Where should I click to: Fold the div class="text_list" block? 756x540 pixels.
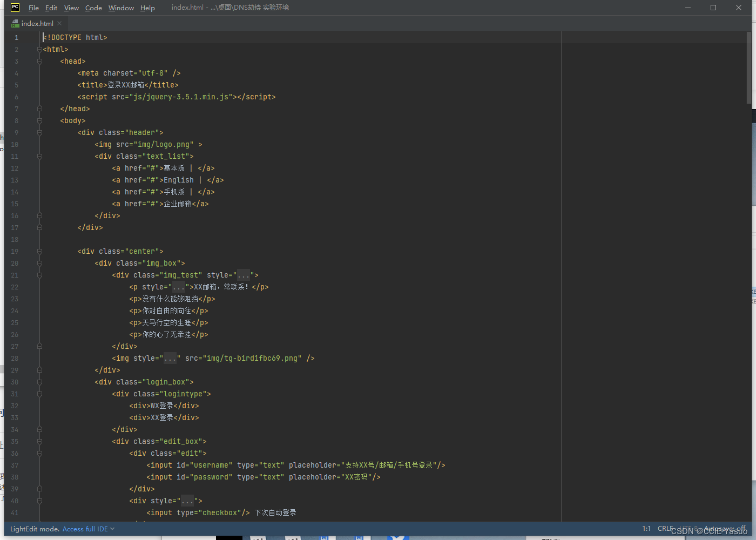click(x=39, y=156)
